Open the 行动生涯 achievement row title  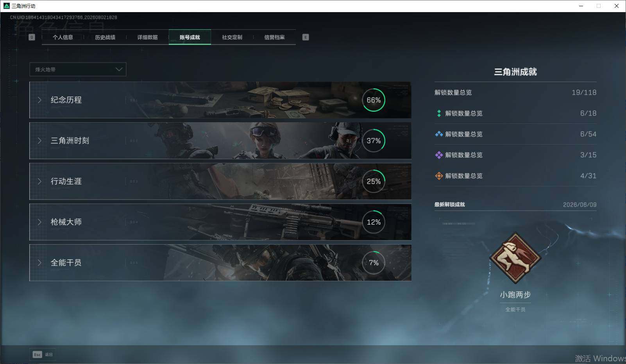66,181
